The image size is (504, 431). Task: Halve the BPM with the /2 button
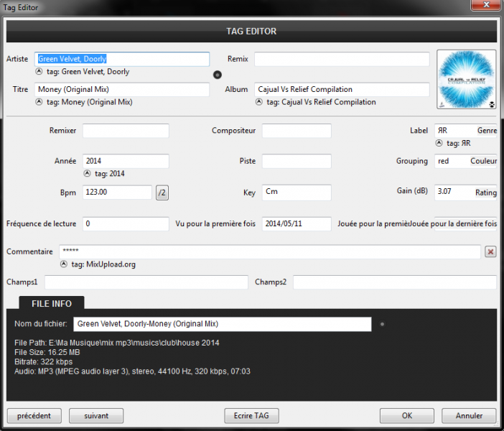pyautogui.click(x=162, y=193)
